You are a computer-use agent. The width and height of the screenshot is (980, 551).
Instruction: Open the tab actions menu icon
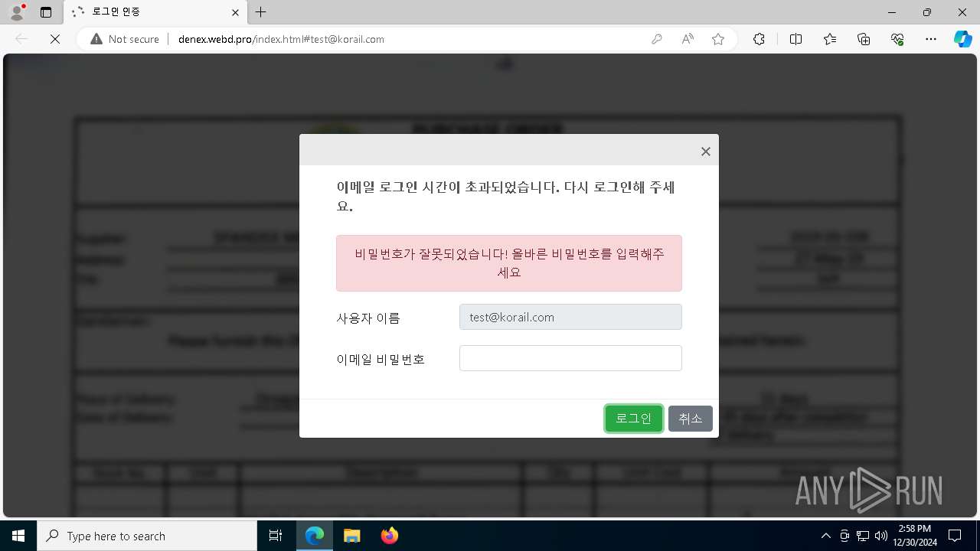pos(46,12)
